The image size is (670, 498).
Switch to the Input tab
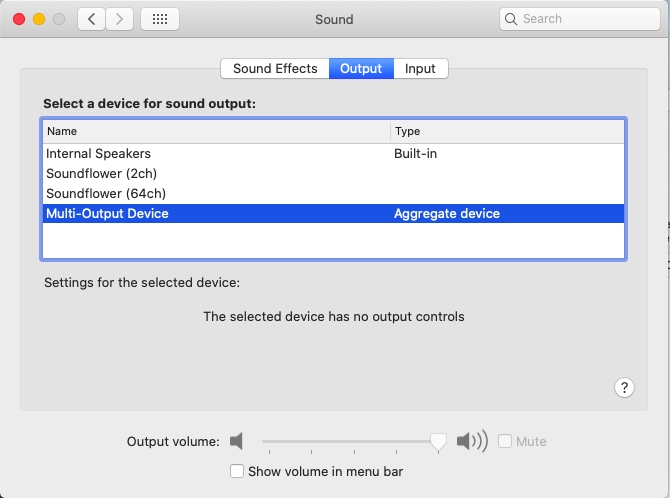420,68
